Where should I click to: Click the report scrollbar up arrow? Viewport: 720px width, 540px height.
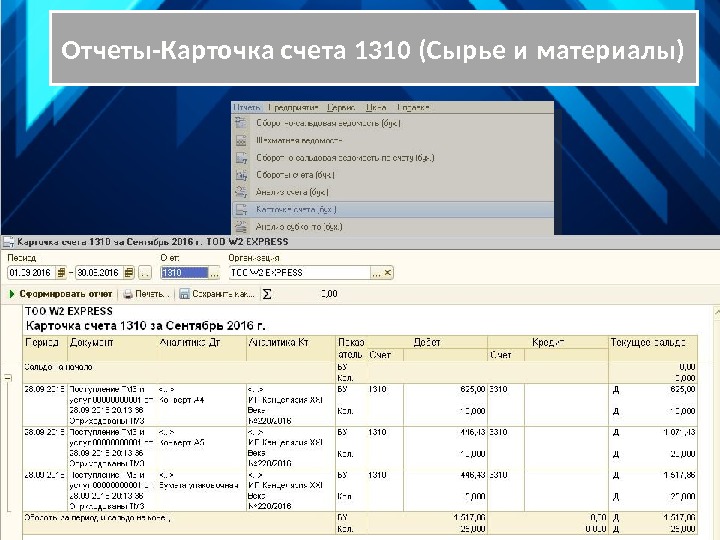pos(716,313)
